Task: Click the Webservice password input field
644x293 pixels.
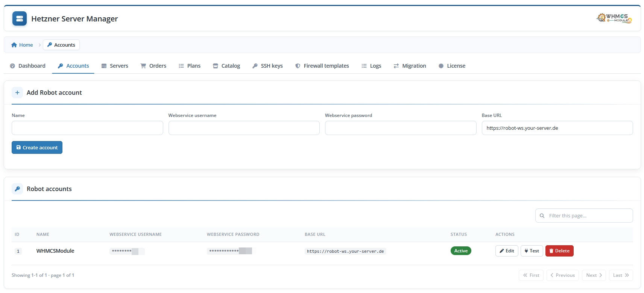Action: tap(401, 128)
